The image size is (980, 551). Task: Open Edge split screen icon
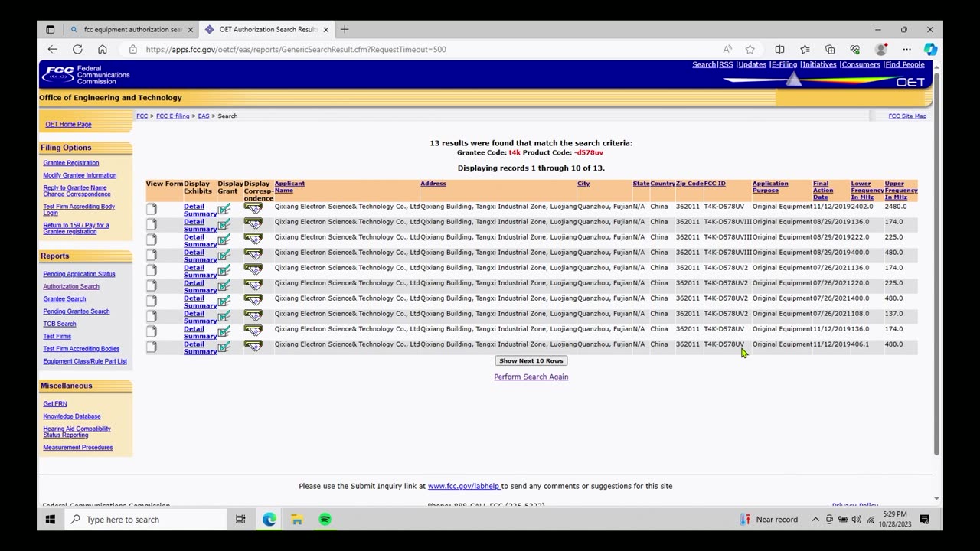[779, 49]
